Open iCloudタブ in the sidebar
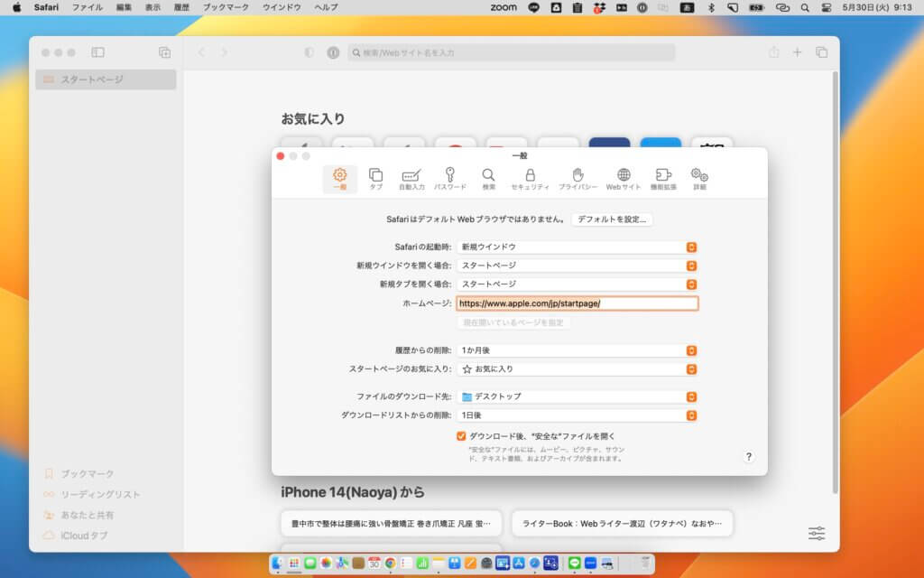Viewport: 924px width, 578px height. [76, 536]
